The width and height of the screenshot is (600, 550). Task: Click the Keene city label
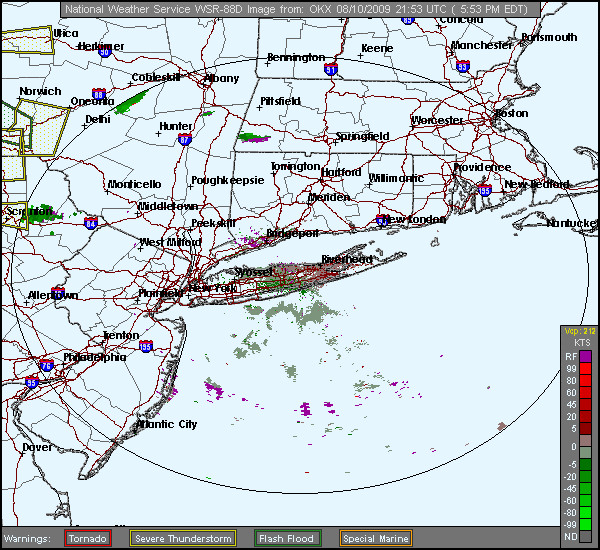coord(377,48)
